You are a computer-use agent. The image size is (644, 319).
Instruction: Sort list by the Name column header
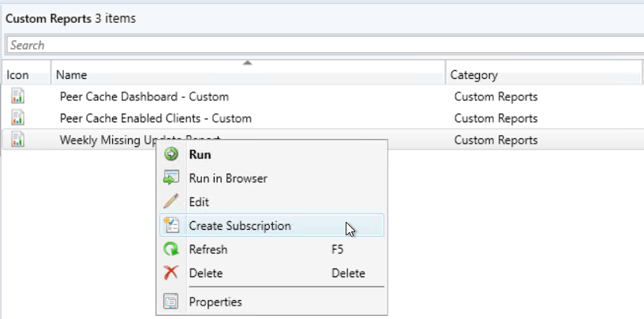tap(72, 75)
